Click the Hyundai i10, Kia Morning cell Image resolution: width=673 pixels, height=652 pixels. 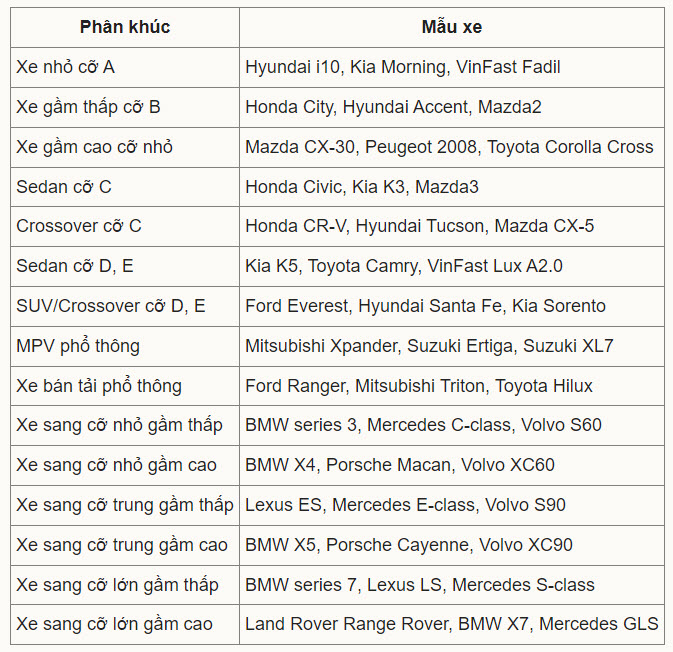pos(402,67)
